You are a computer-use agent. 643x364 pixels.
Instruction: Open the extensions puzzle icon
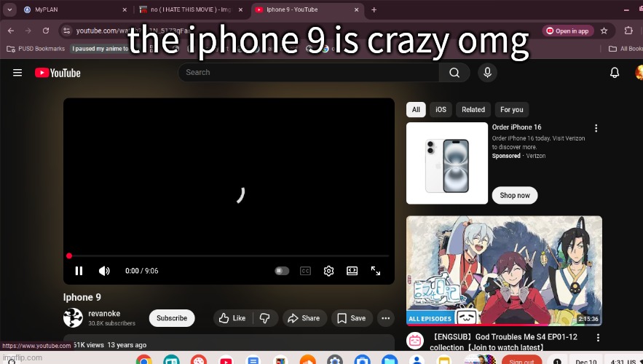point(628,31)
